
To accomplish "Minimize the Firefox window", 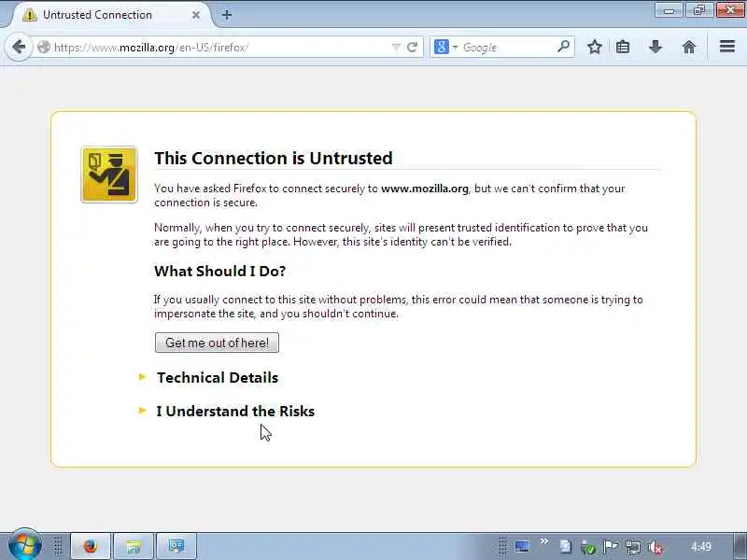I will pyautogui.click(x=669, y=10).
